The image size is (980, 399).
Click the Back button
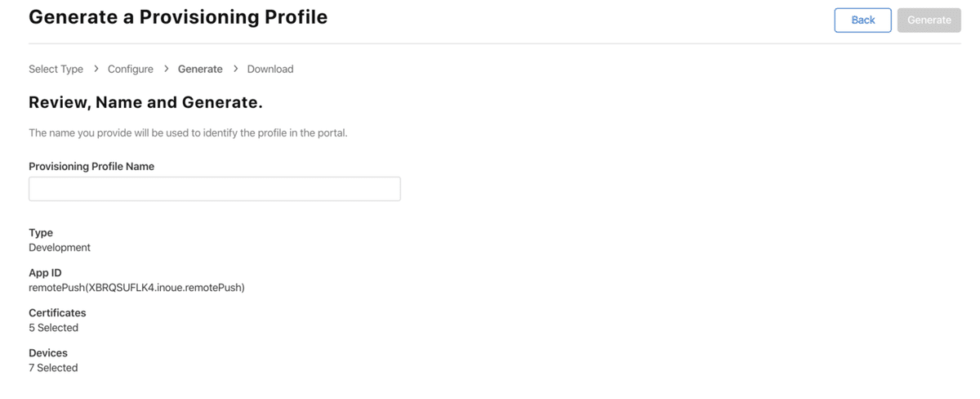(x=862, y=20)
